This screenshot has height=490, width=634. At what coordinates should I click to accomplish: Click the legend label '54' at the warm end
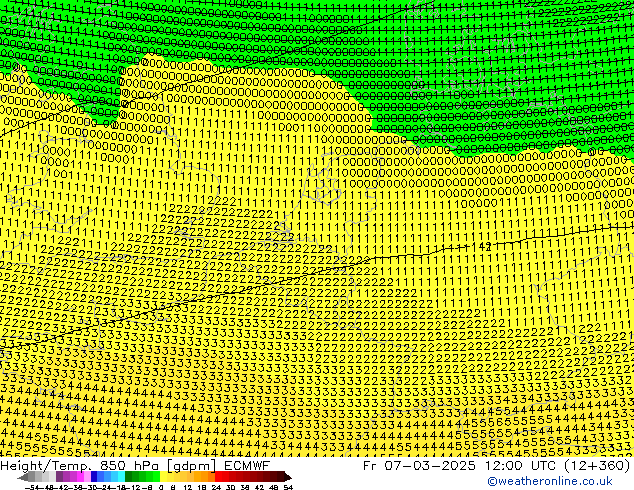(x=288, y=488)
